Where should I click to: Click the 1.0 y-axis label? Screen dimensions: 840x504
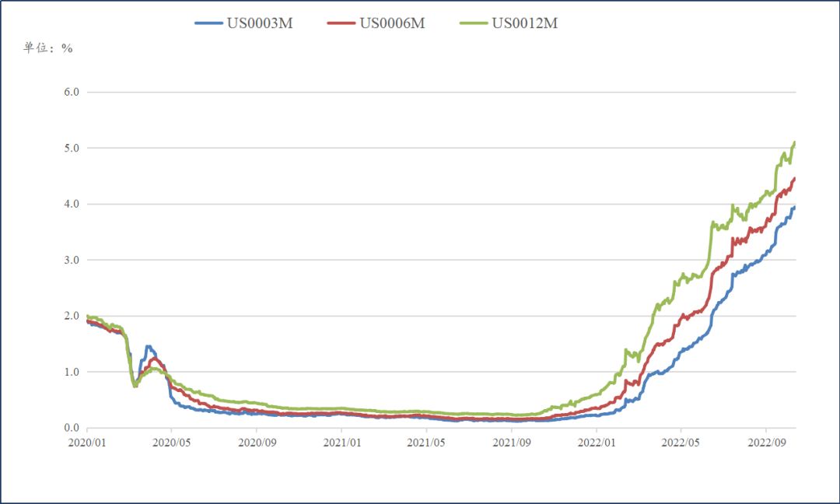pos(72,372)
